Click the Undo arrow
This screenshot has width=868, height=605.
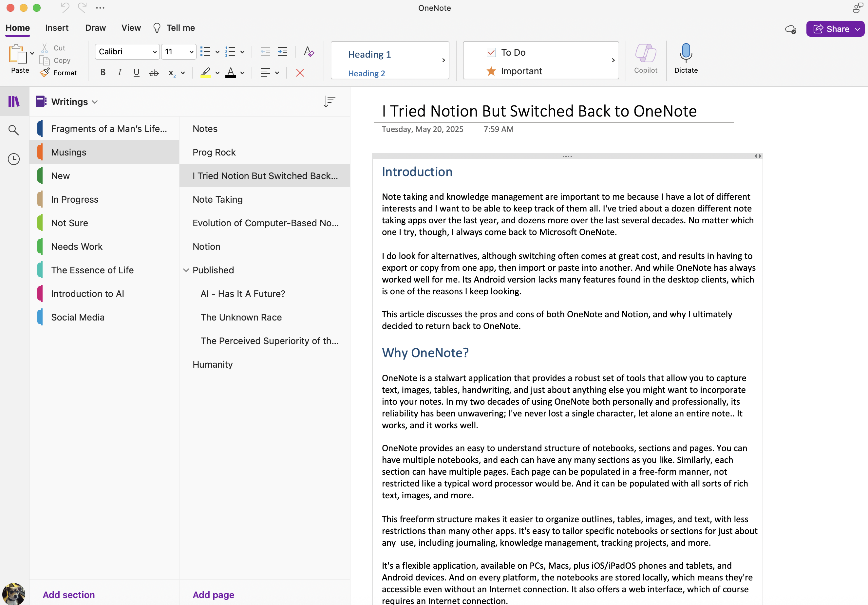tap(65, 8)
